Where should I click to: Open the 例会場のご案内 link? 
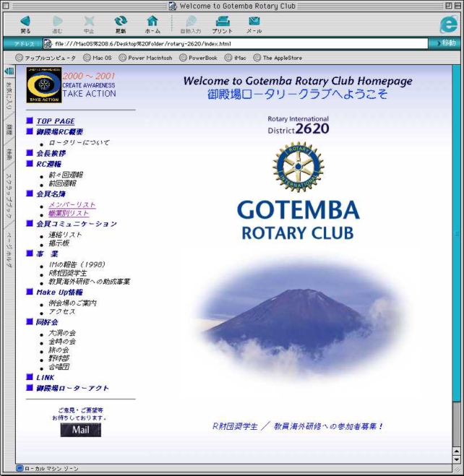(72, 303)
